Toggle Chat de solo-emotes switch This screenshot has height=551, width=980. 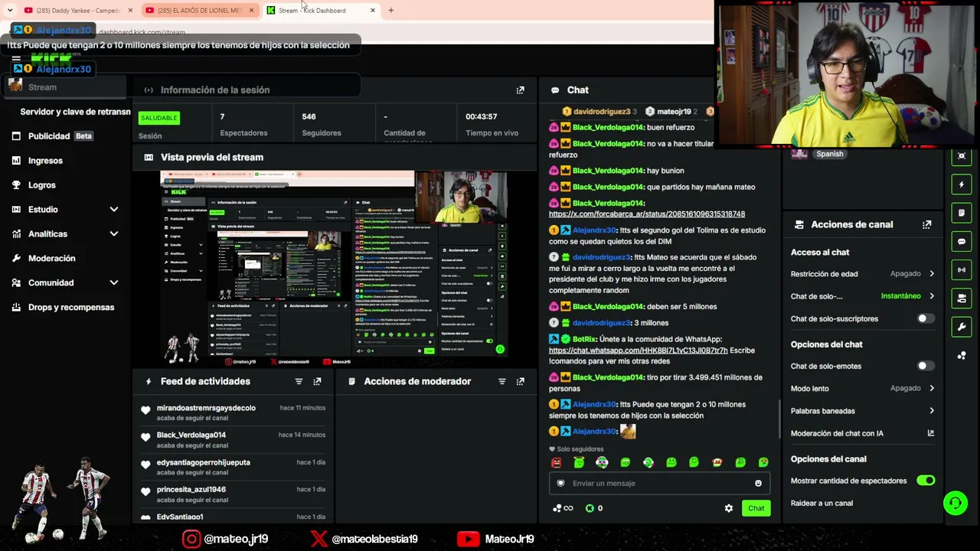click(x=926, y=366)
